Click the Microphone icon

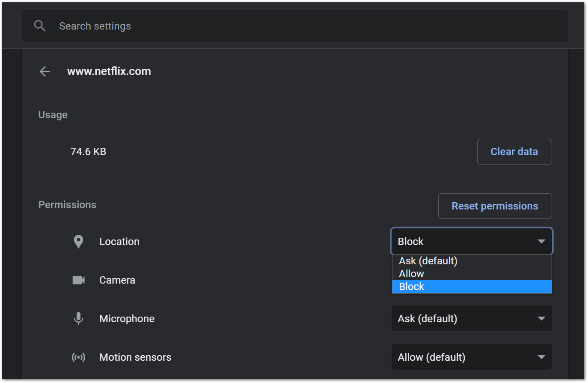[78, 319]
